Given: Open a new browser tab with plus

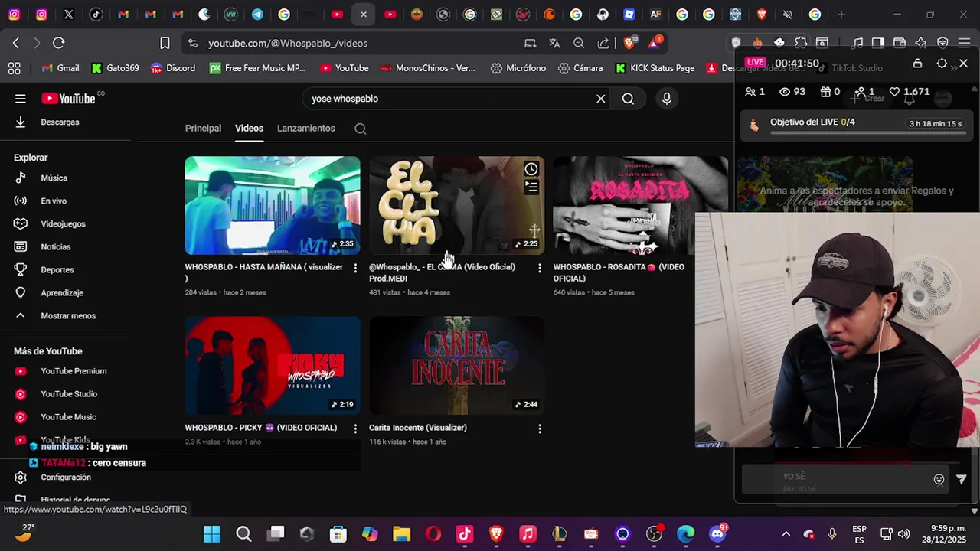Looking at the screenshot, I should pos(841,14).
